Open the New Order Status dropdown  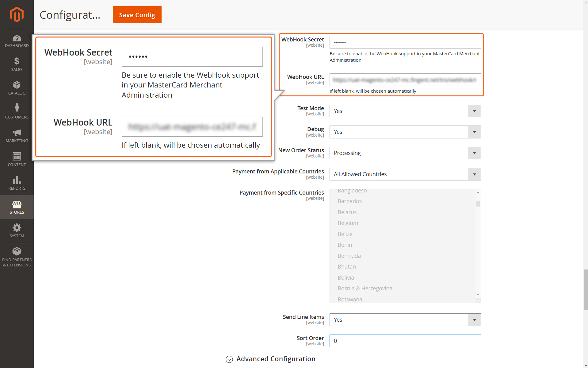(405, 153)
